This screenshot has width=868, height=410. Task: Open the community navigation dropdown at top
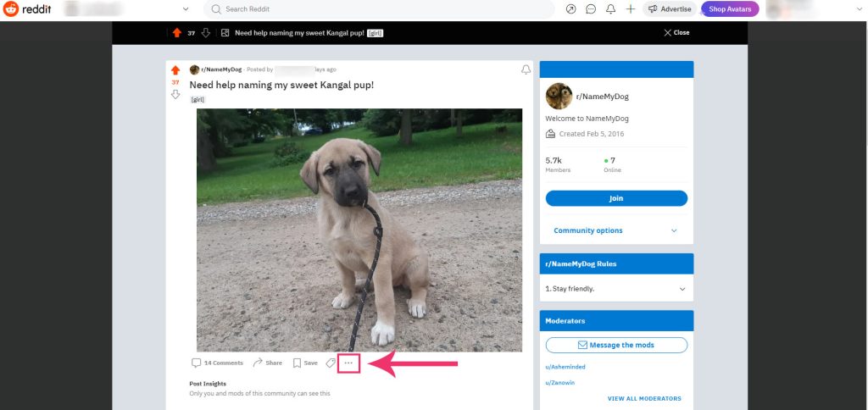pos(186,9)
